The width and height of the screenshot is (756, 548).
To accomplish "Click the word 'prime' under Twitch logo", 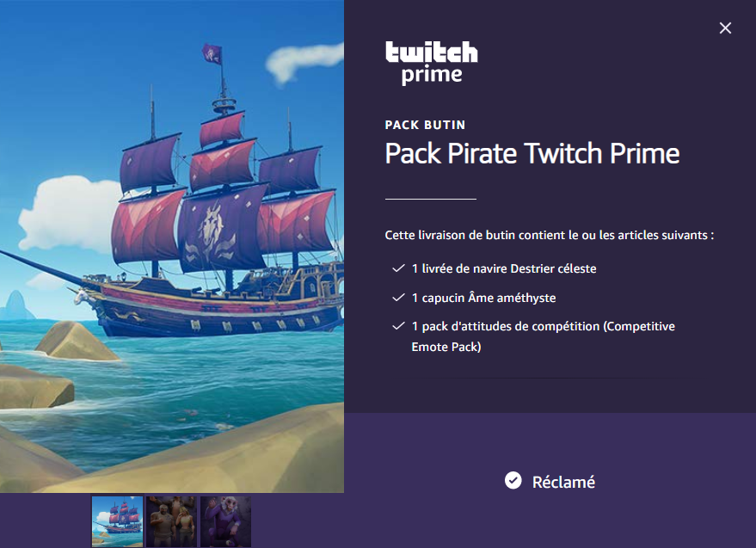I will (432, 75).
